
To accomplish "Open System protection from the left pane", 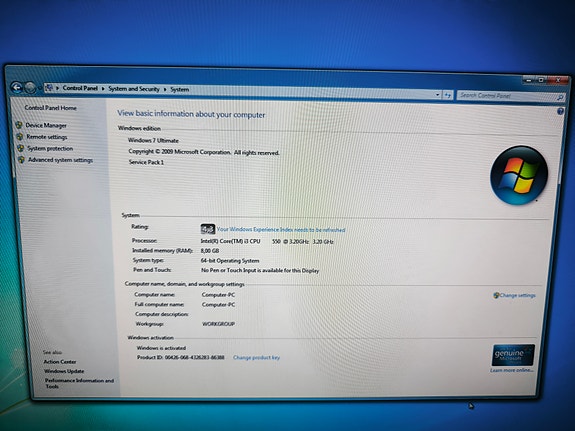I will [x=50, y=149].
